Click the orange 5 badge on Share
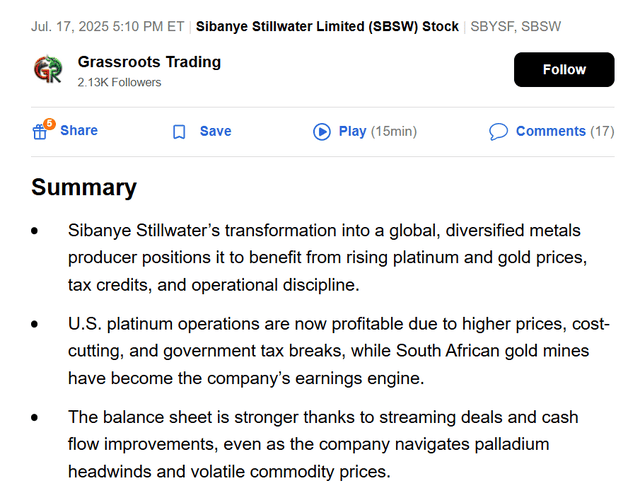The width and height of the screenshot is (640, 493). pyautogui.click(x=49, y=124)
